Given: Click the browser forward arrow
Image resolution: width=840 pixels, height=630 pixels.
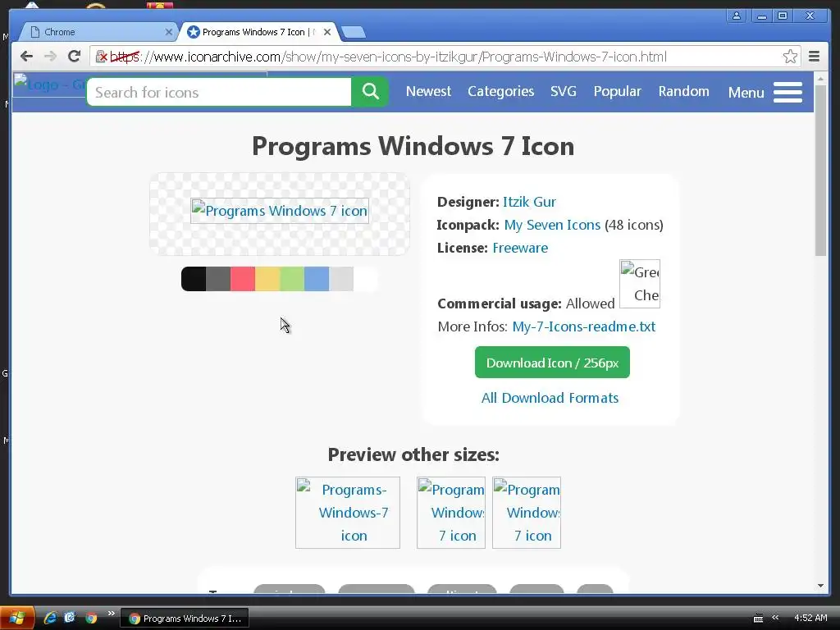Looking at the screenshot, I should 50,57.
